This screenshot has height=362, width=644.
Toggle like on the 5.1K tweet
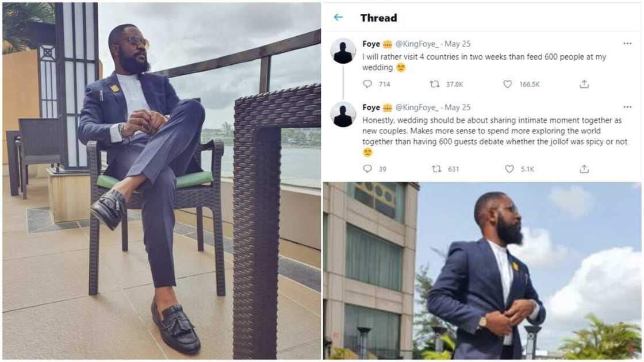point(509,169)
